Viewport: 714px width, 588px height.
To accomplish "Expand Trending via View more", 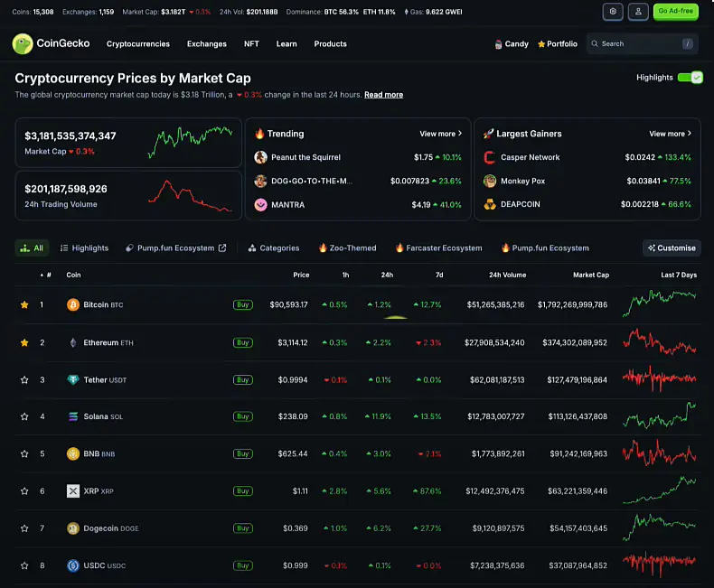I will [x=441, y=134].
